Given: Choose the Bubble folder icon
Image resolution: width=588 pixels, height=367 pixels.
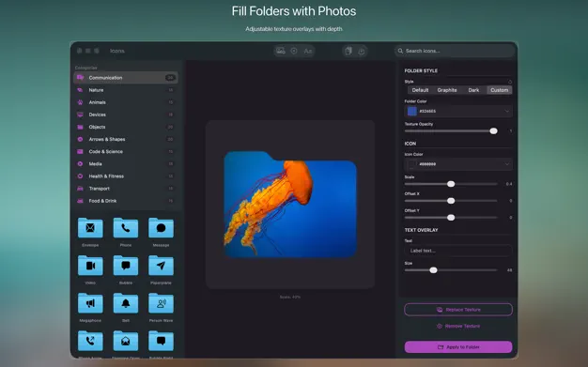Looking at the screenshot, I should [126, 266].
